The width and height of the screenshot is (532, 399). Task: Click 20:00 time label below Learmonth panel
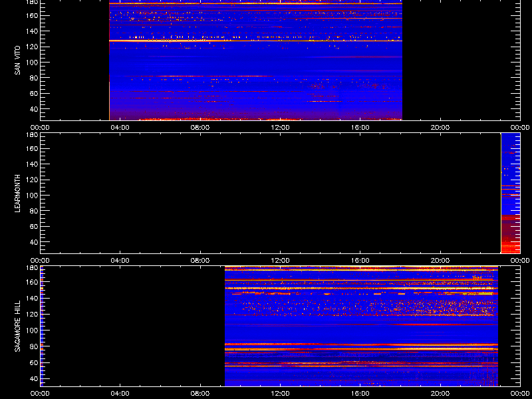tap(440, 261)
